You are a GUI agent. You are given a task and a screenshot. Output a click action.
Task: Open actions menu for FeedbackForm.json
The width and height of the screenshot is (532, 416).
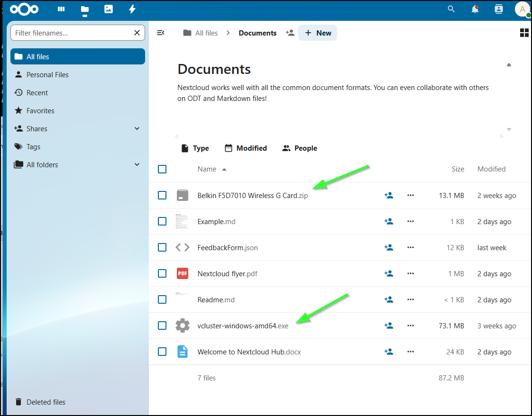pos(411,247)
